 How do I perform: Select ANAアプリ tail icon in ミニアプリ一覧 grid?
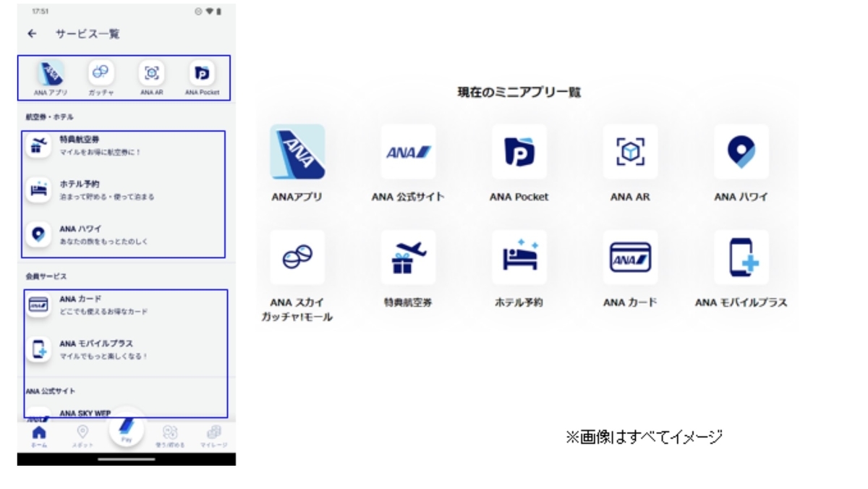point(297,152)
